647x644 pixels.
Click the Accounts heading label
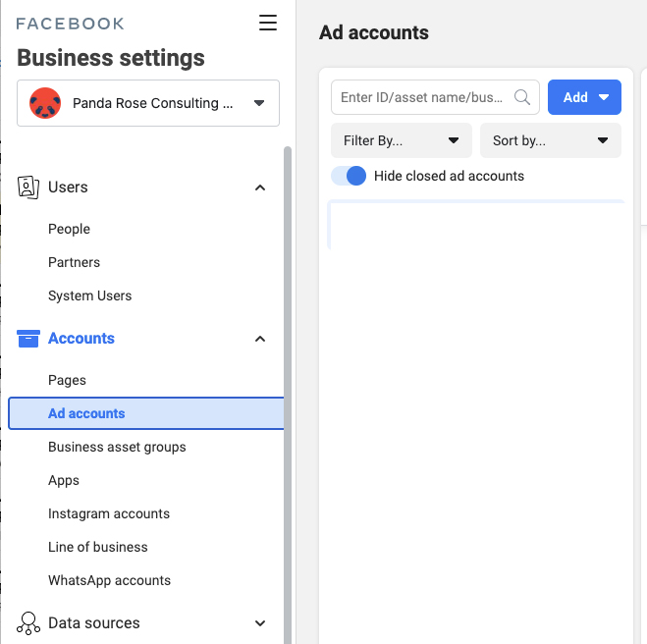click(81, 339)
